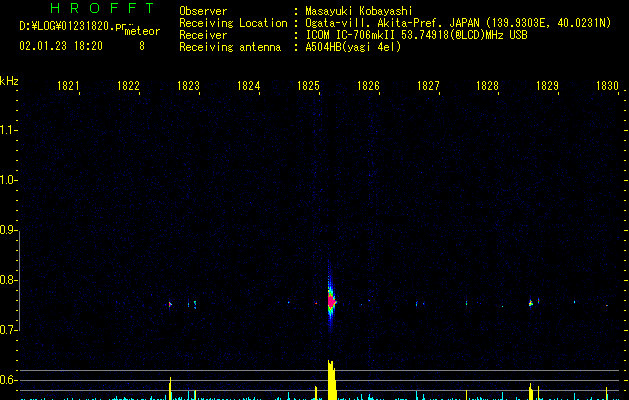The image size is (629, 400).
Task: Click the 1.0 kHz frequency label
Action: click(8, 180)
